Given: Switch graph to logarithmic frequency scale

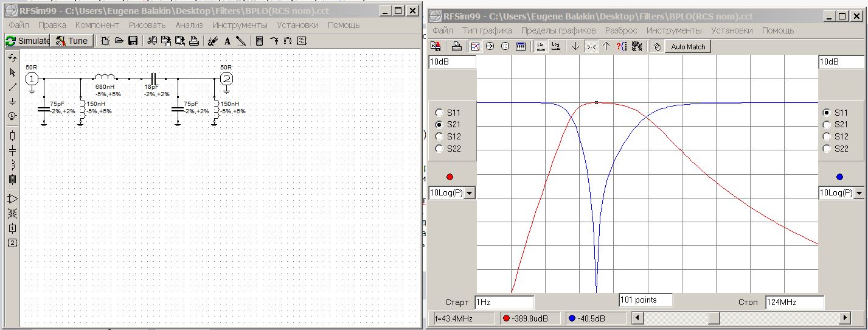Looking at the screenshot, I should click(555, 46).
